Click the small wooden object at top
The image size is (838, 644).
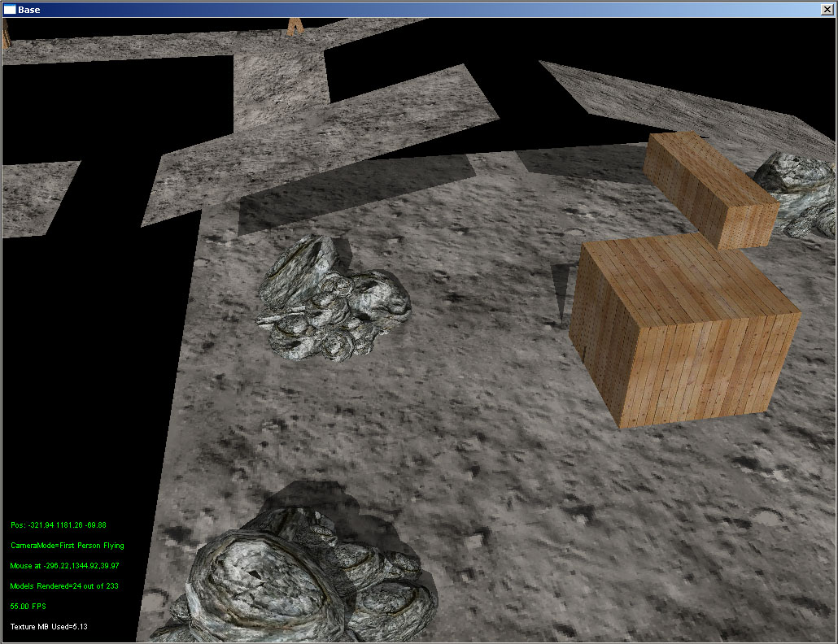(295, 26)
